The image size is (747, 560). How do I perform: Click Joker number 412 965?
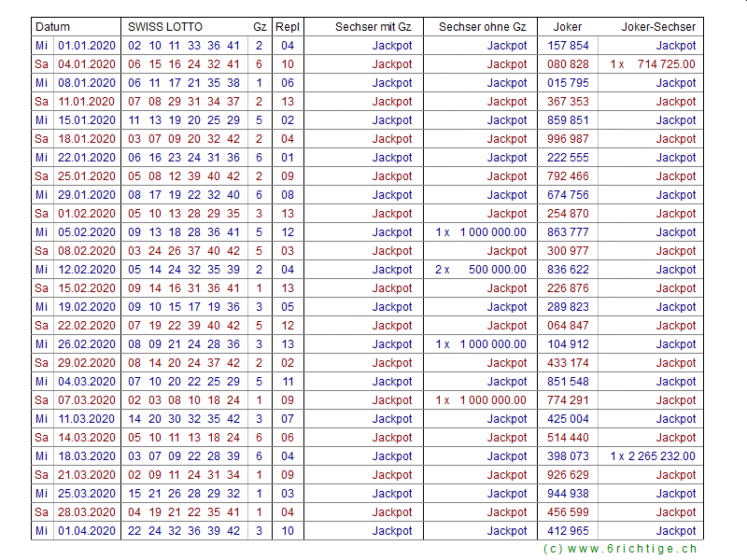pyautogui.click(x=568, y=531)
